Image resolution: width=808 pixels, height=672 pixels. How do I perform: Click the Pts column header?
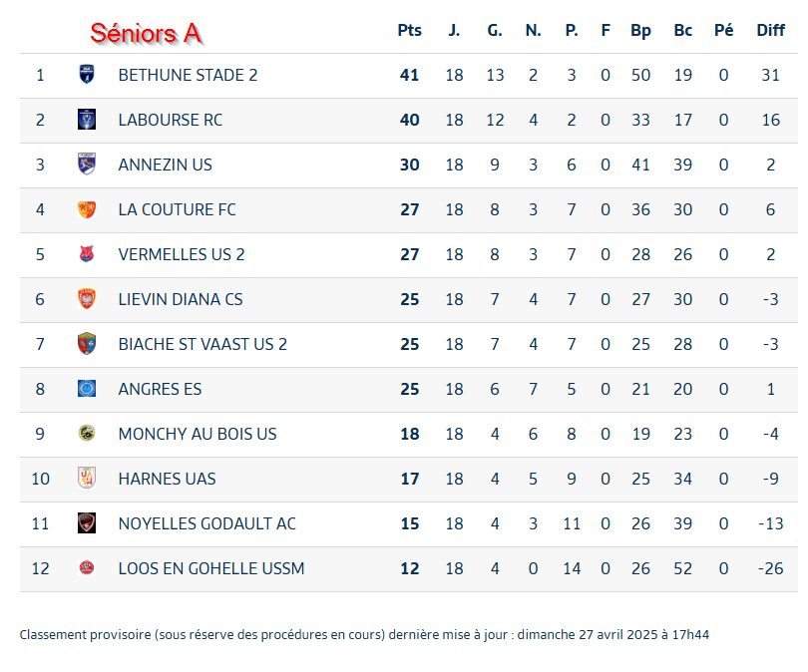409,30
